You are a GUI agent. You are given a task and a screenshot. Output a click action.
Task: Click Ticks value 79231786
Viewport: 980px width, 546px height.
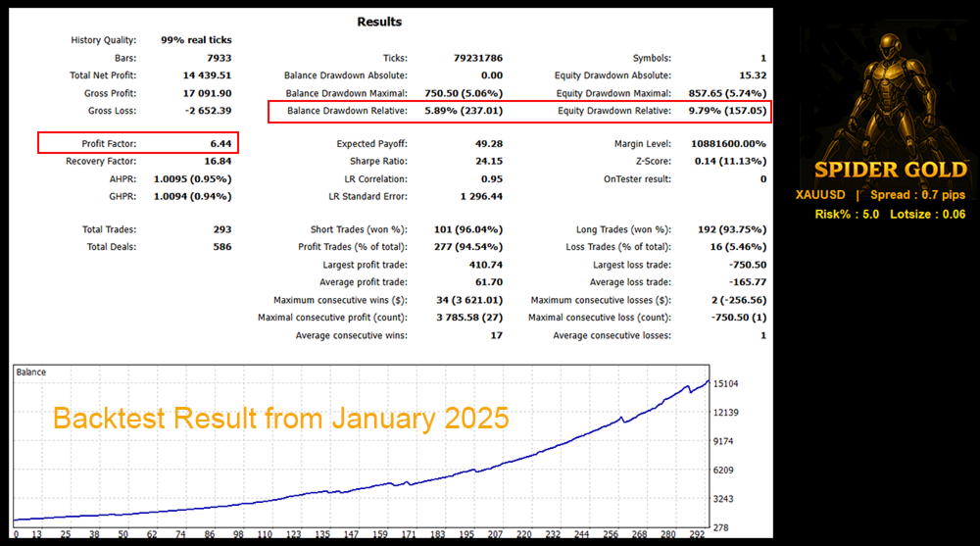coord(478,58)
